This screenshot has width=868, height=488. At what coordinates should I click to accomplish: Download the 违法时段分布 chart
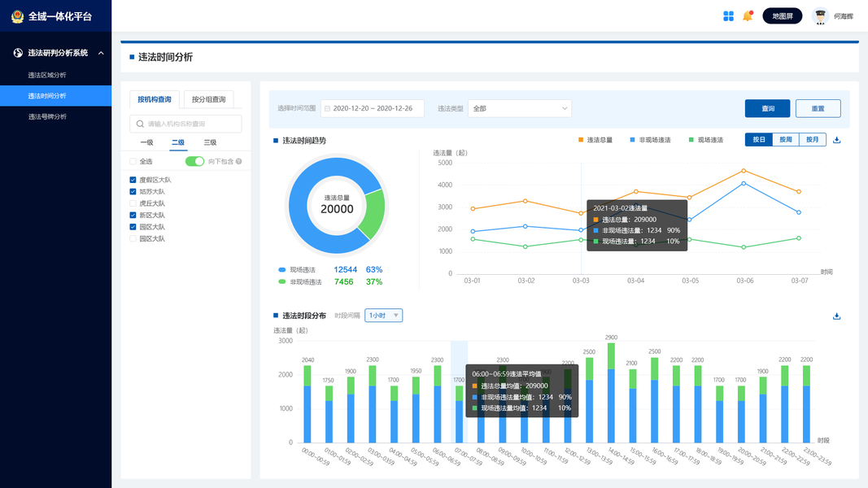[836, 316]
